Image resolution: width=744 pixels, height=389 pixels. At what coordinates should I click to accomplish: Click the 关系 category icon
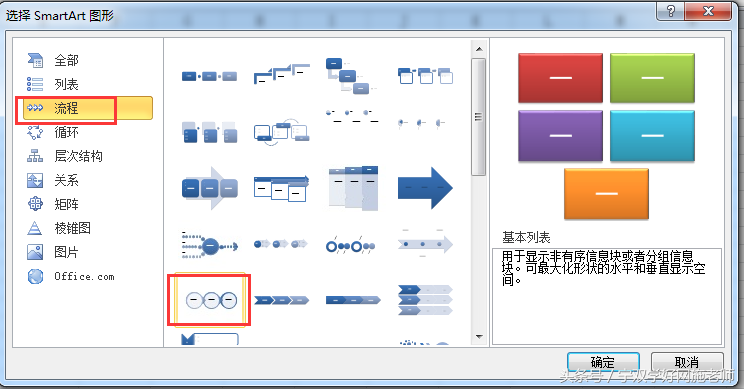tap(35, 180)
